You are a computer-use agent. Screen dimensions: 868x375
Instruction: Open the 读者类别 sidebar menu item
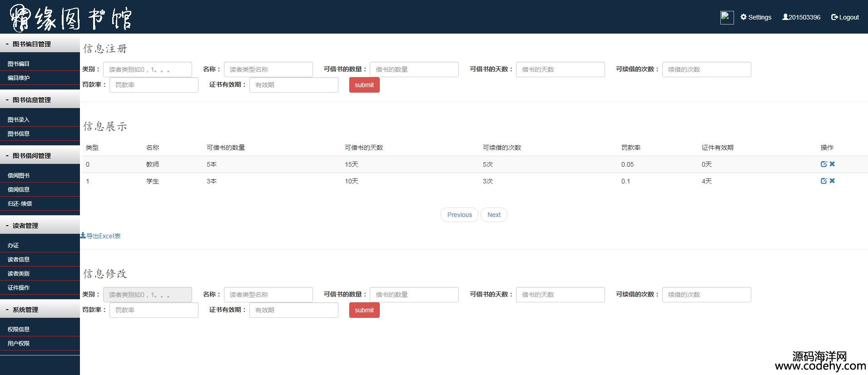[x=19, y=274]
